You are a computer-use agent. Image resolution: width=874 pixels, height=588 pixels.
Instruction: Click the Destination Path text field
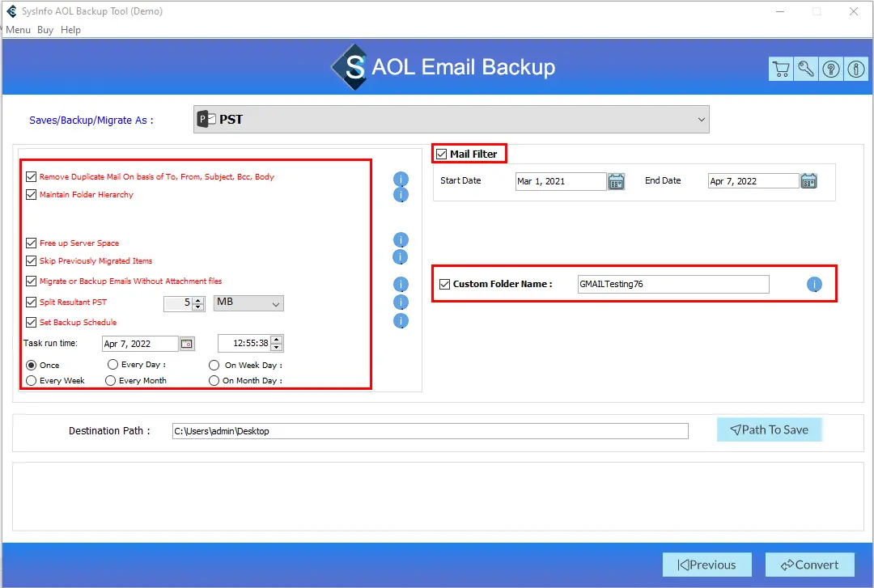coord(430,431)
